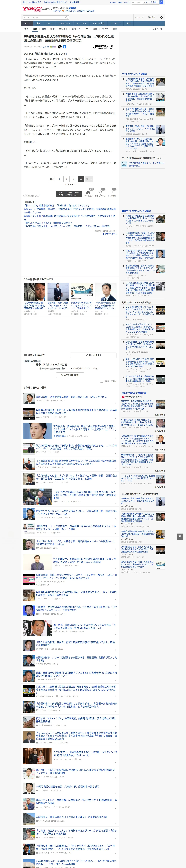The height and width of the screenshot is (868, 186).
Task: Open the settings gear icon
Action: [161, 17]
